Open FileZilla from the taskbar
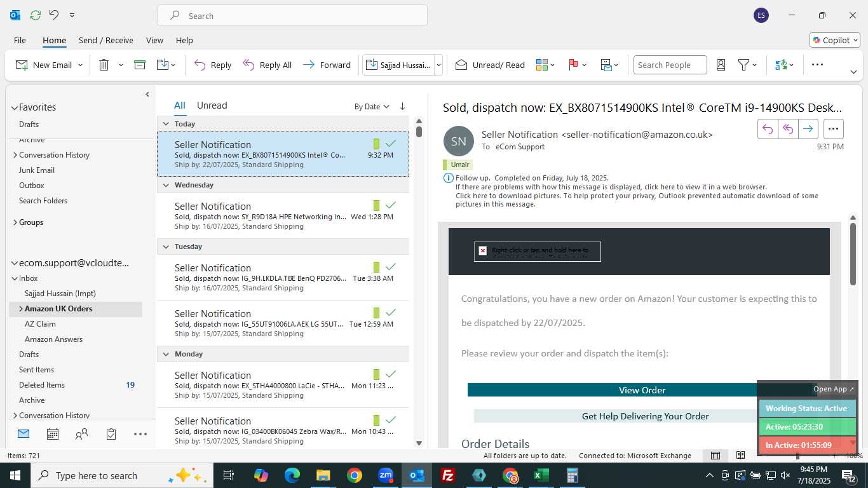868x488 pixels. tap(448, 475)
